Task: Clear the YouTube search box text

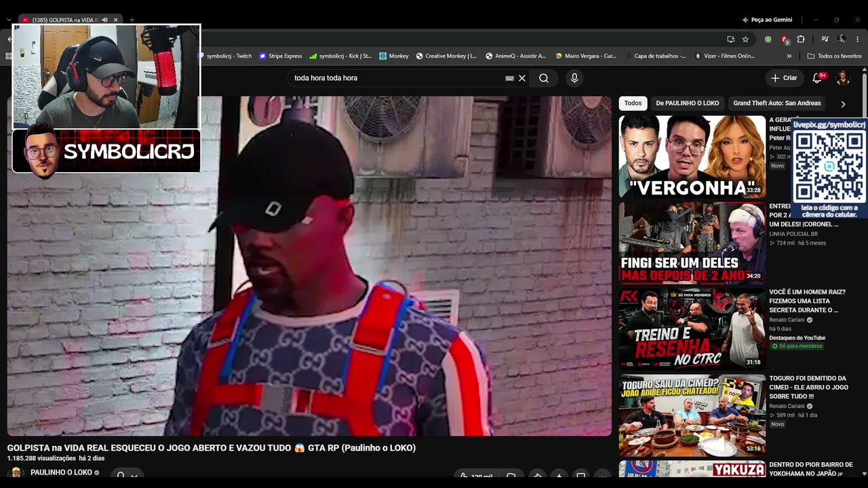Action: tap(522, 78)
